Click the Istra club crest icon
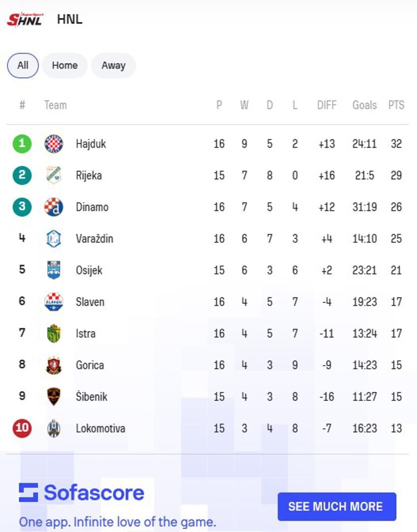 pyautogui.click(x=54, y=333)
